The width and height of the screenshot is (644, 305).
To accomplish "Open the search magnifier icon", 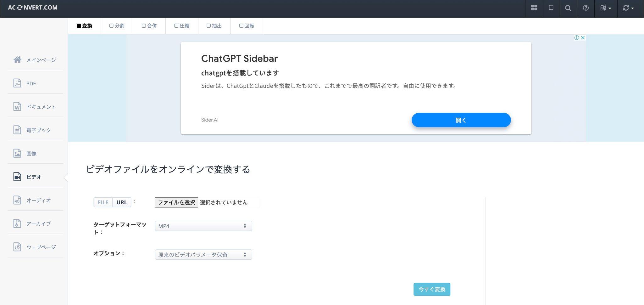I will (568, 8).
